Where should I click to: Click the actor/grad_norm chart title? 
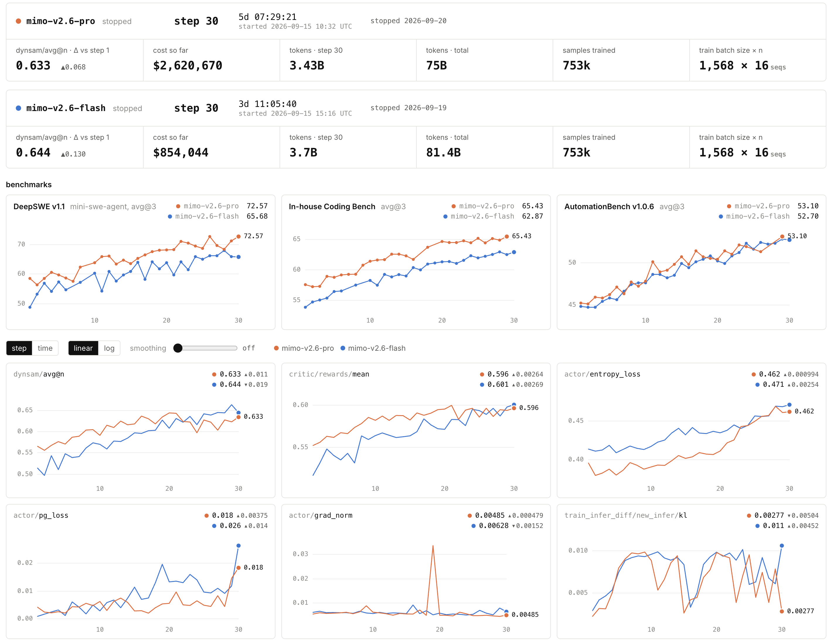point(320,515)
